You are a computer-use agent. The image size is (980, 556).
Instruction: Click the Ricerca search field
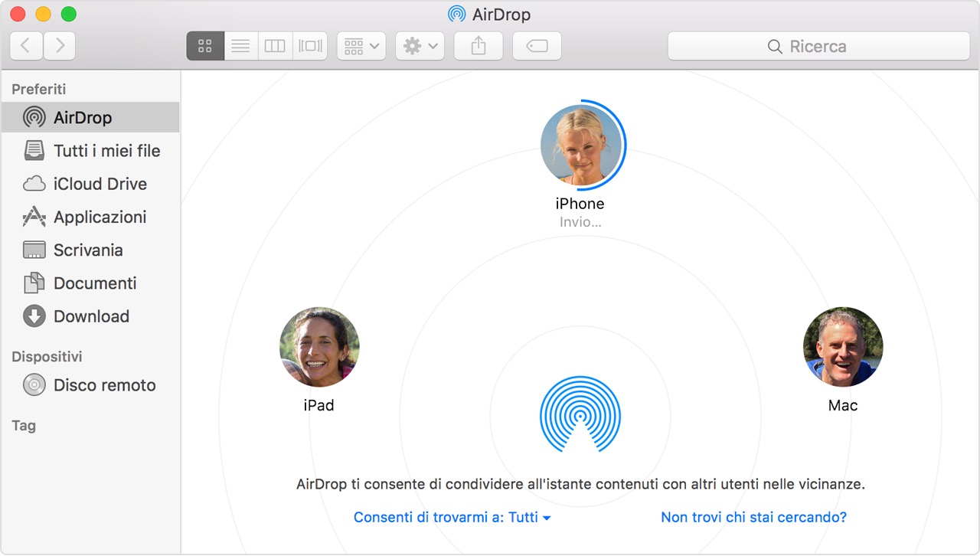pyautogui.click(x=818, y=46)
